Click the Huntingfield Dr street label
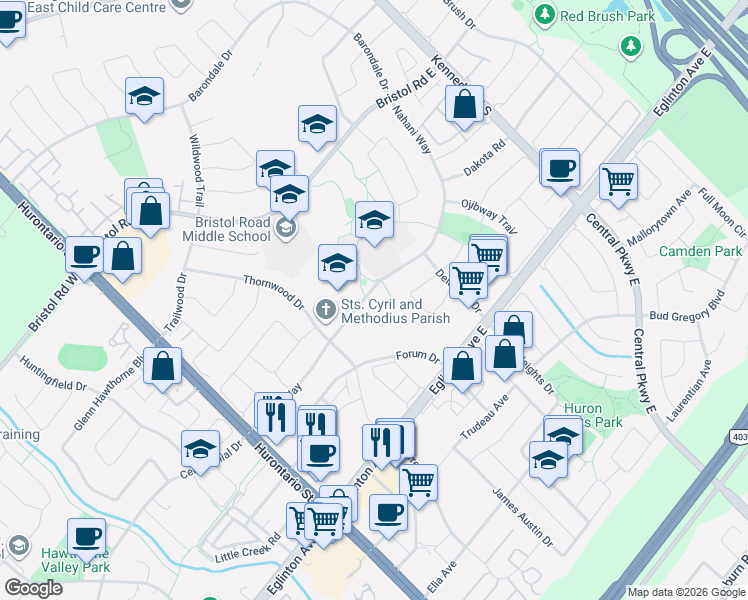 [53, 374]
